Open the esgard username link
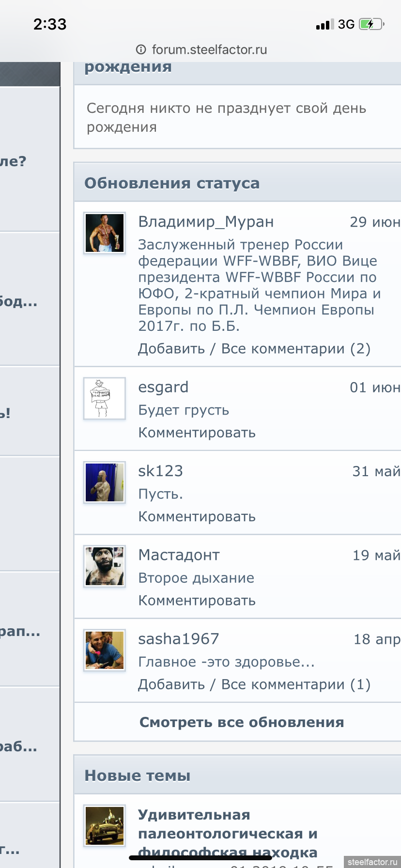This screenshot has height=868, width=401. [163, 387]
